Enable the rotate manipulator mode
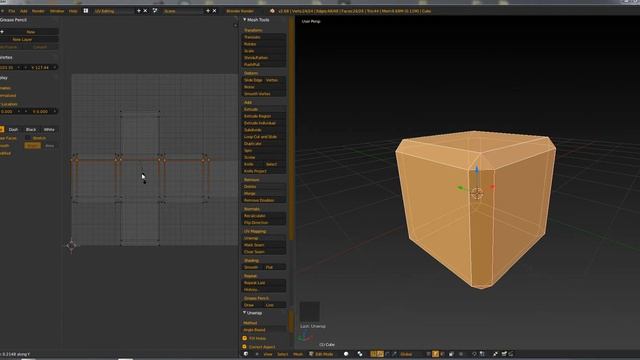Viewport: 640px width, 360px height. 387,354
